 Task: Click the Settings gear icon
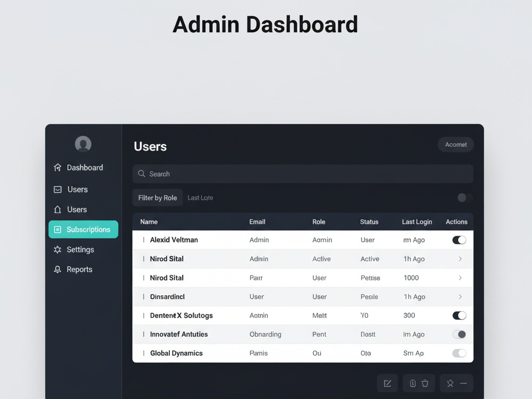coord(57,250)
